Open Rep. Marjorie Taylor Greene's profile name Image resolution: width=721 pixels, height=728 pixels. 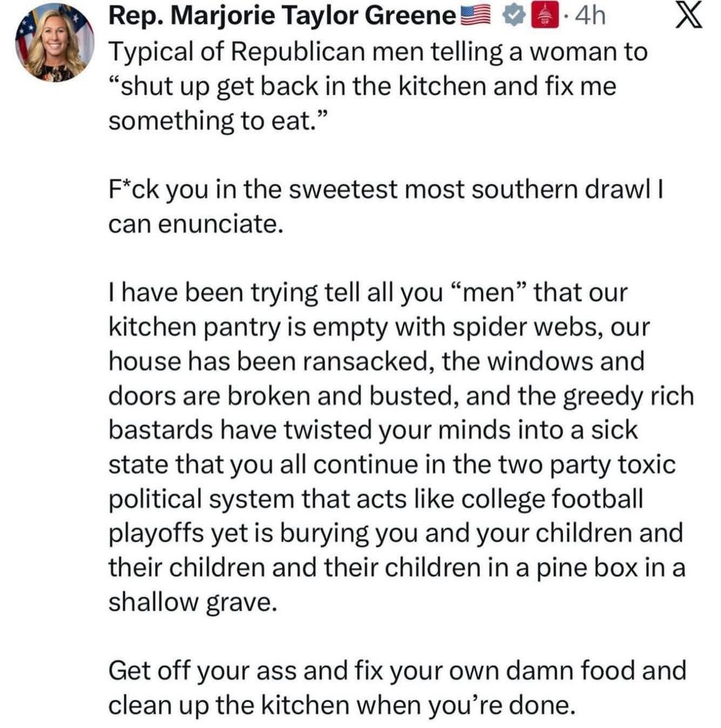[x=283, y=16]
